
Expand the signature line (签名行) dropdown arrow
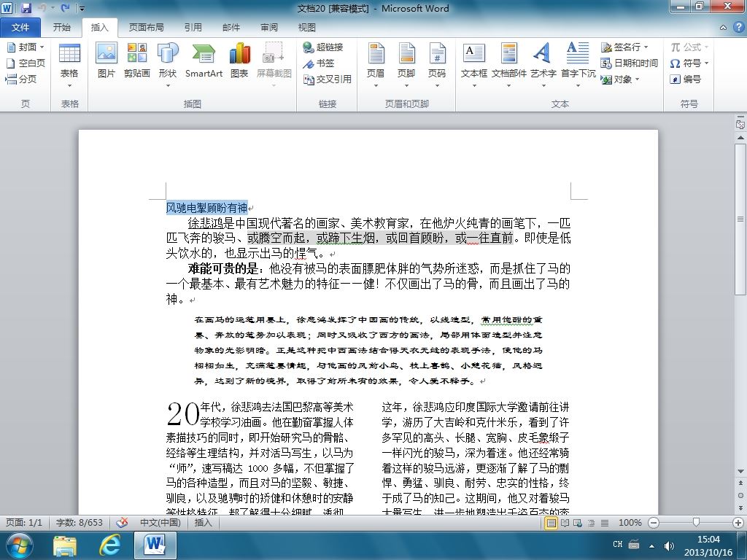[x=646, y=47]
